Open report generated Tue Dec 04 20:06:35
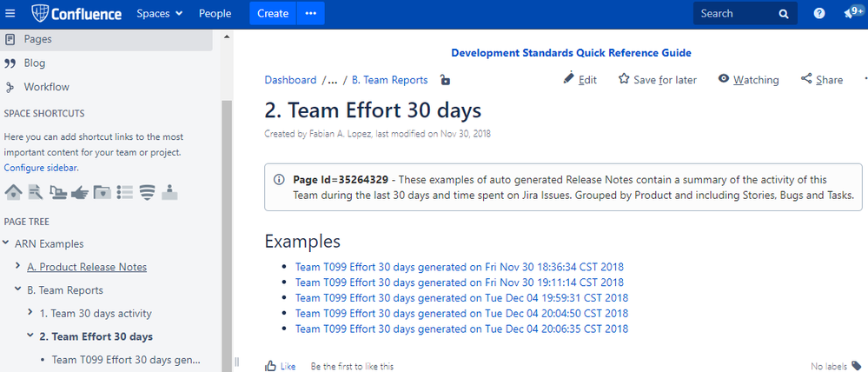868x372 pixels. tap(461, 329)
